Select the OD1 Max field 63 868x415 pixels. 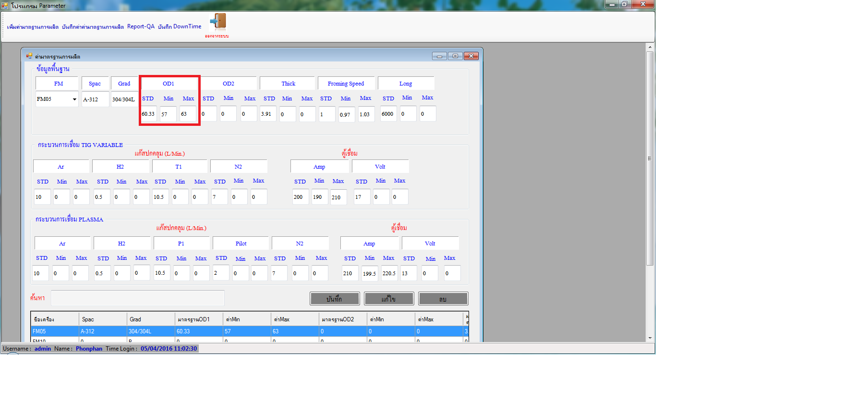[188, 114]
